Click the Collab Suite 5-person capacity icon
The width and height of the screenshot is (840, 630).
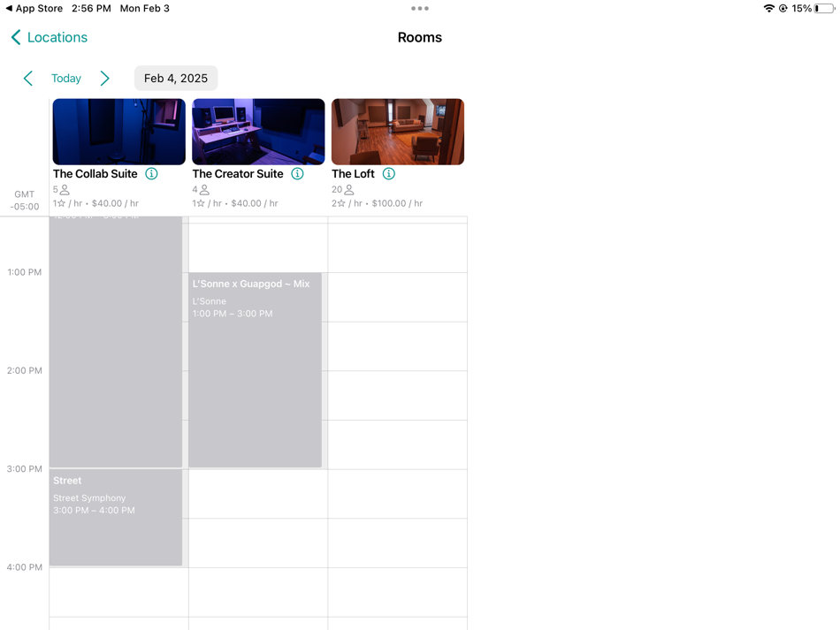point(65,189)
